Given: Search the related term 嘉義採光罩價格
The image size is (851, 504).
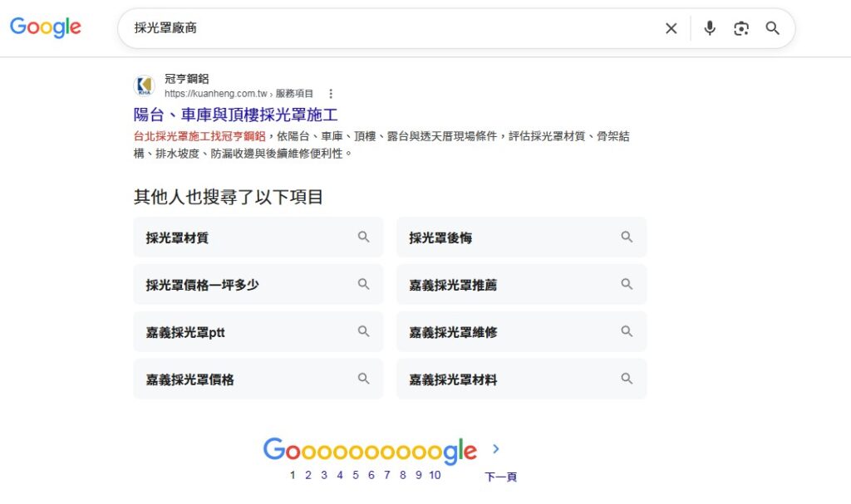Looking at the screenshot, I should click(258, 379).
